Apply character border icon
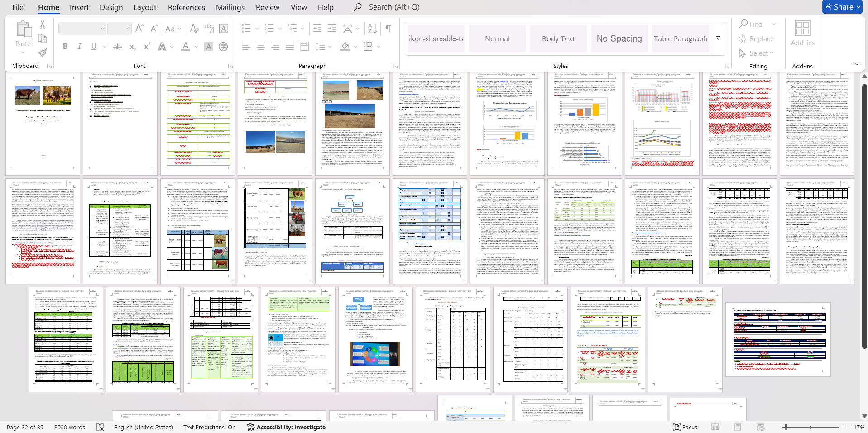Image resolution: width=868 pixels, height=433 pixels. click(224, 29)
